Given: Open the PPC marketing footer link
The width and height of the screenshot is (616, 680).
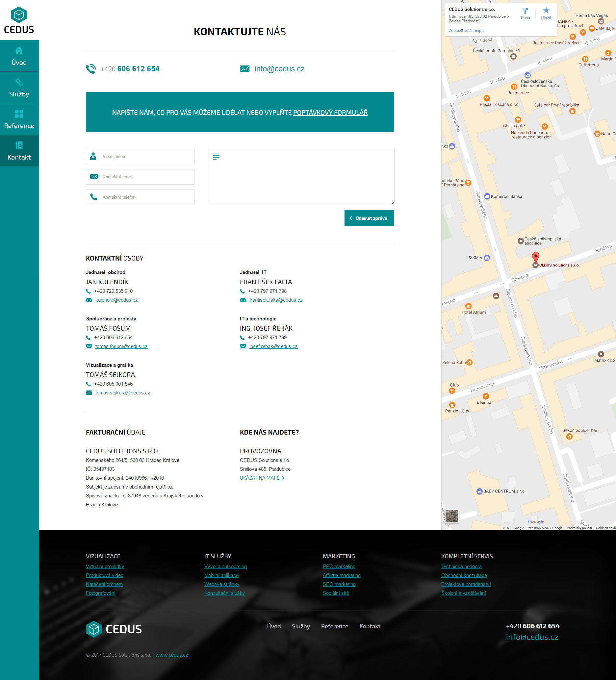Looking at the screenshot, I should point(339,566).
